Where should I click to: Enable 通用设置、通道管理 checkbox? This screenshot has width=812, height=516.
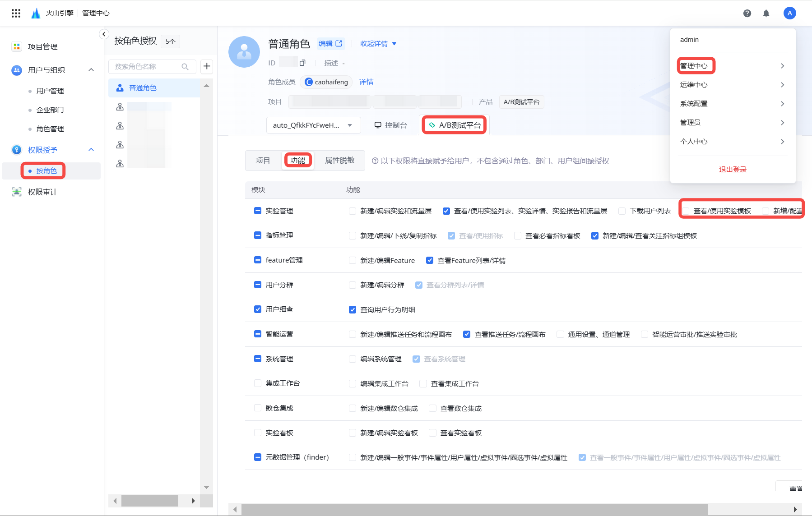click(x=560, y=334)
